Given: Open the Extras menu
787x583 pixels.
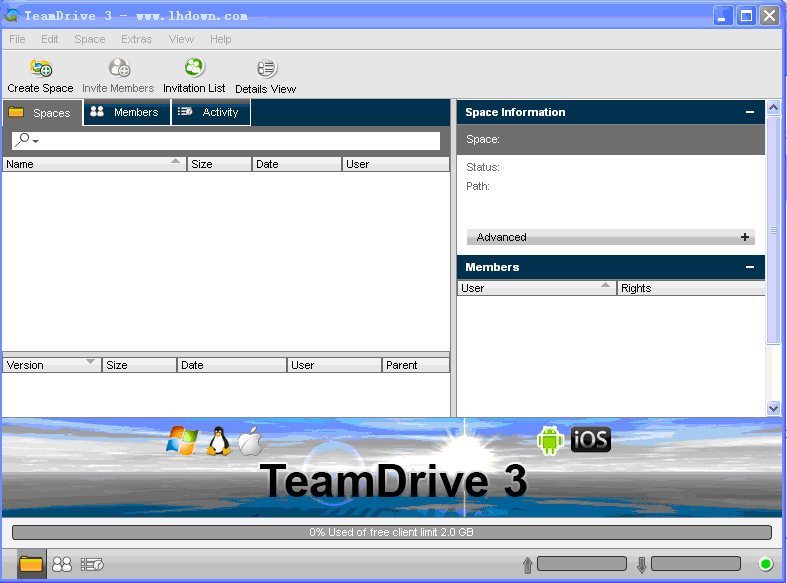Looking at the screenshot, I should pos(137,39).
